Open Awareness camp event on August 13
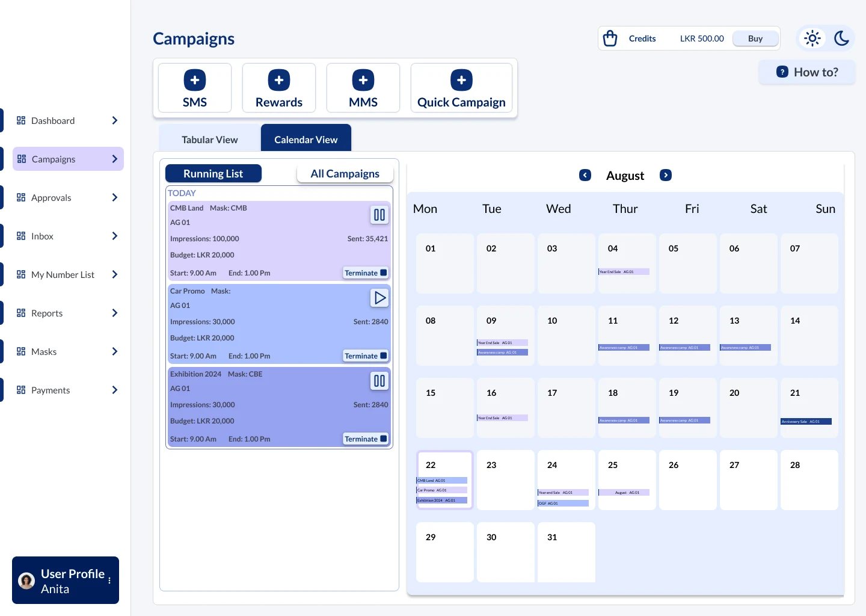 tap(745, 348)
